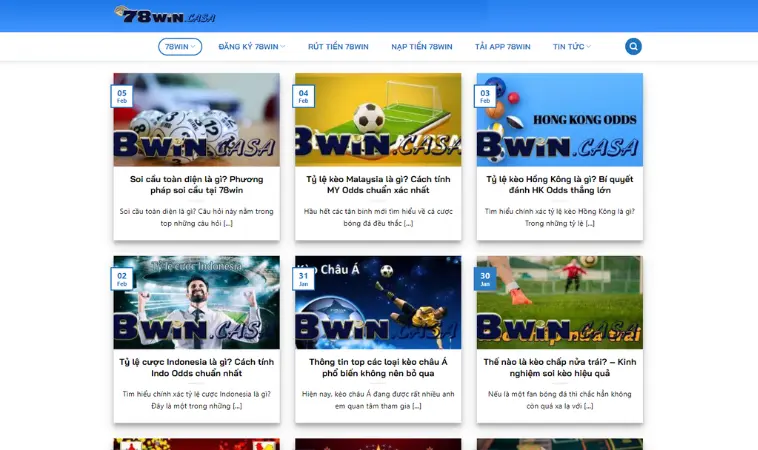Open the TẢI APP 78WIN page
The image size is (758, 450).
502,47
